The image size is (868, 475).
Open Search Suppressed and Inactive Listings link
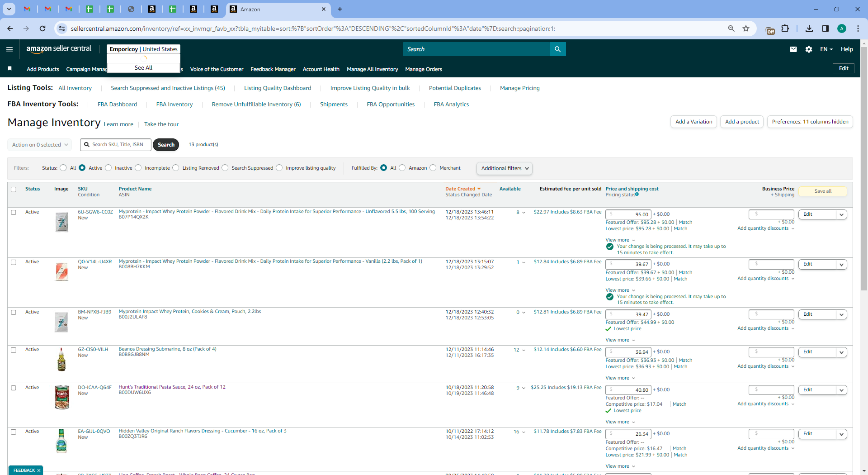click(x=168, y=88)
